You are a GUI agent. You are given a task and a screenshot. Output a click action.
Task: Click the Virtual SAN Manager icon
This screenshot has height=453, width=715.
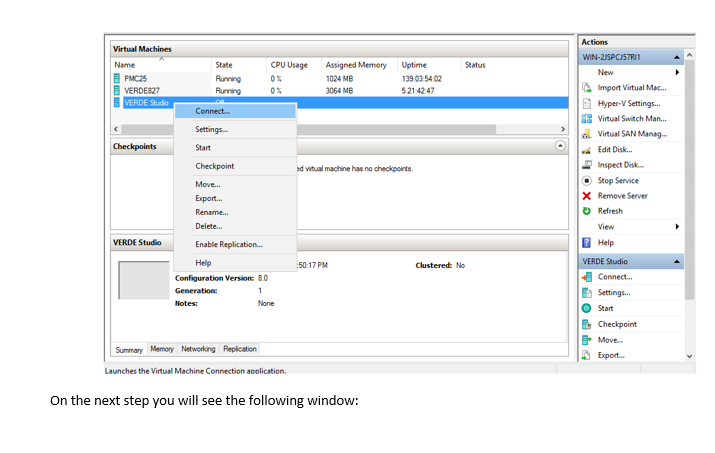tap(586, 134)
